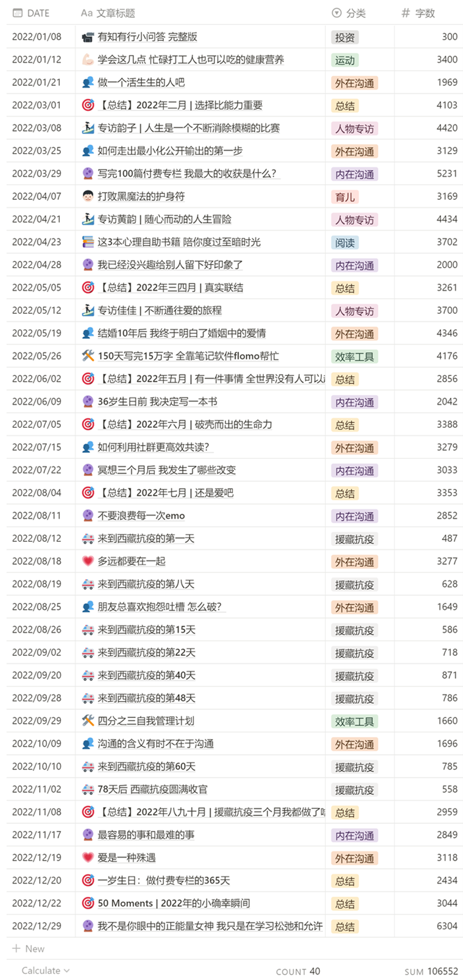Click the blue 阅读 category tag
The width and height of the screenshot is (463, 980).
(x=345, y=242)
